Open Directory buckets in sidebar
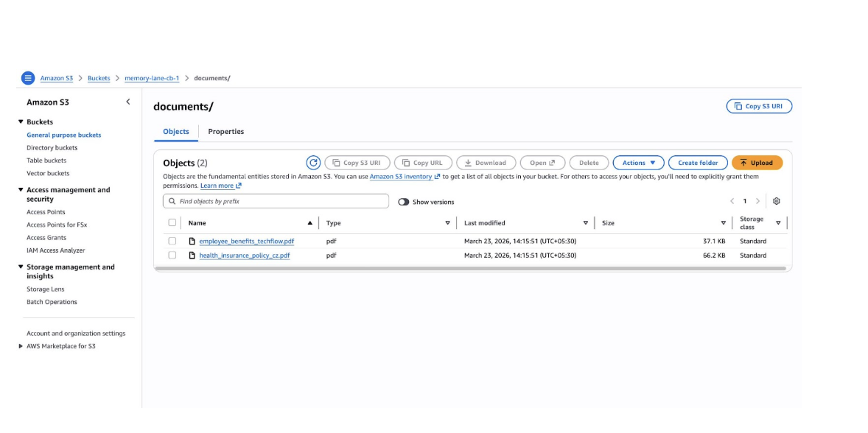This screenshot has width=868, height=433. 52,148
